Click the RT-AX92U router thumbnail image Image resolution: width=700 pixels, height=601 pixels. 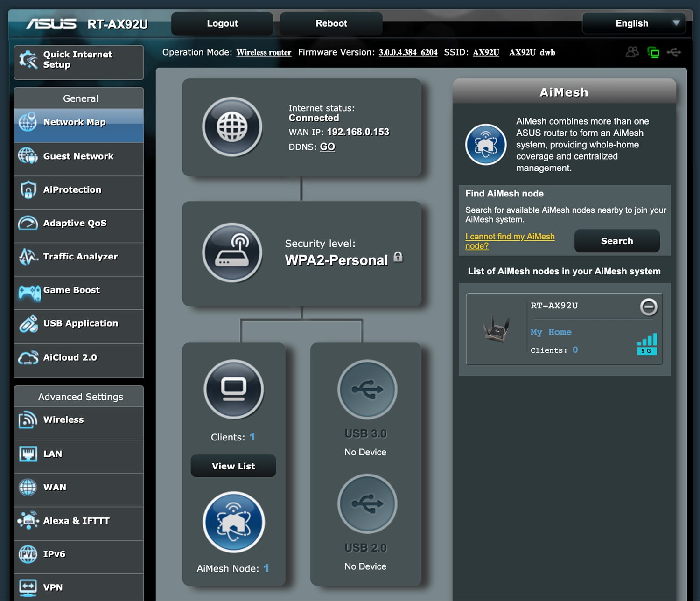click(x=497, y=328)
